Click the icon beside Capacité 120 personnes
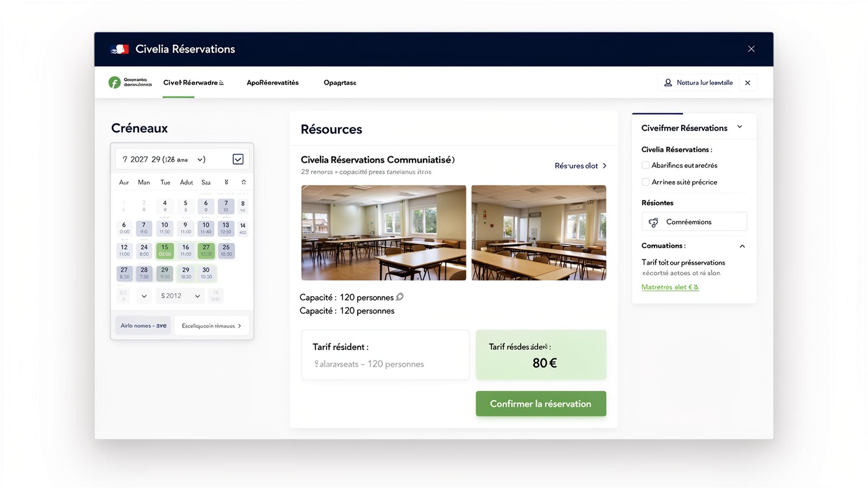 pos(400,297)
